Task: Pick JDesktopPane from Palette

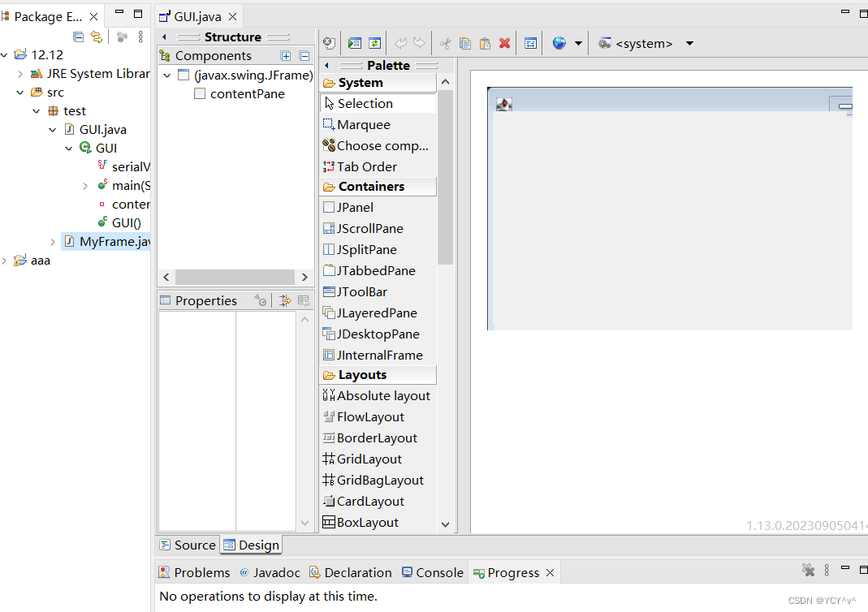Action: [378, 334]
